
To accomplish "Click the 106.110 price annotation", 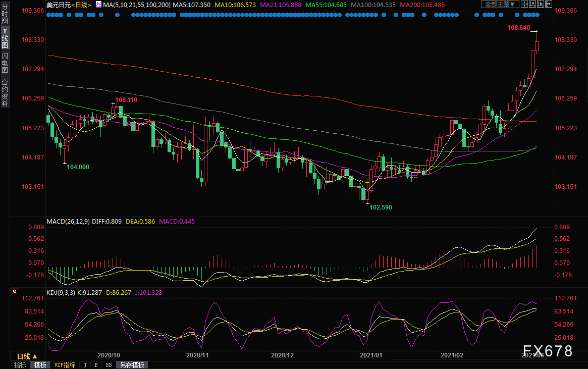I will [126, 100].
